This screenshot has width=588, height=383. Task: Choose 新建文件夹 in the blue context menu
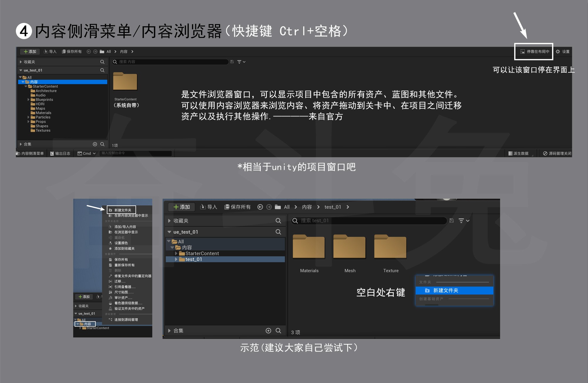click(446, 290)
